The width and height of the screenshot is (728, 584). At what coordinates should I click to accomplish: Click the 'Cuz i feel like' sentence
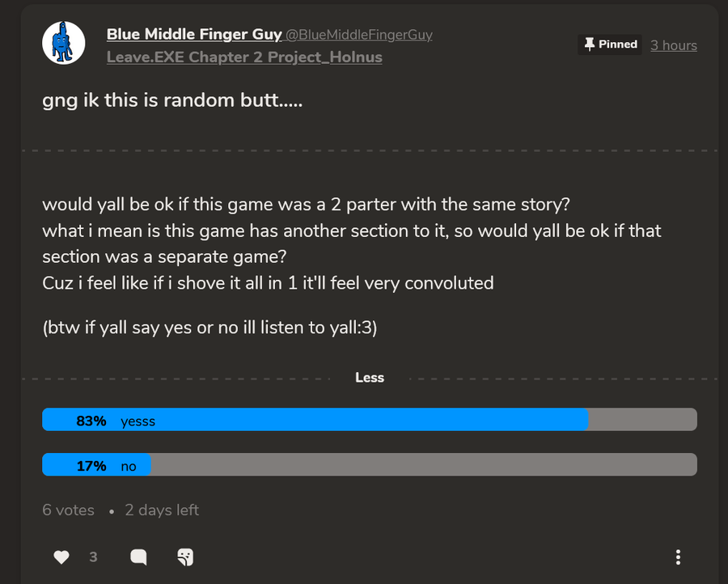coord(268,283)
